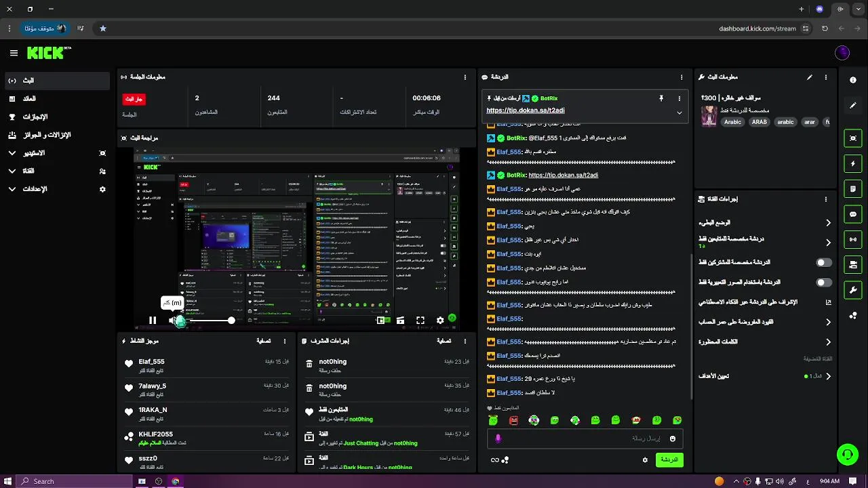This screenshot has width=868, height=488.
Task: Click info icon in right sidebar
Action: pos(853,80)
